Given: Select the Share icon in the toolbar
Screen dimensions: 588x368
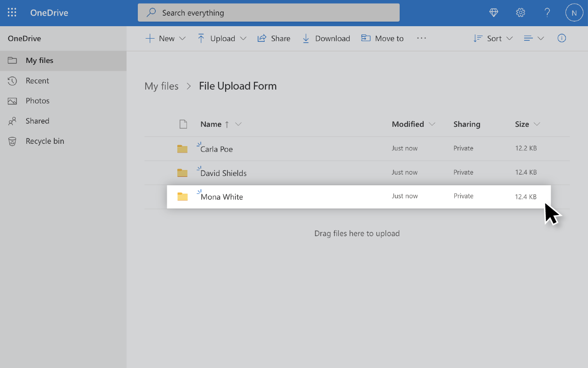Looking at the screenshot, I should pyautogui.click(x=274, y=38).
